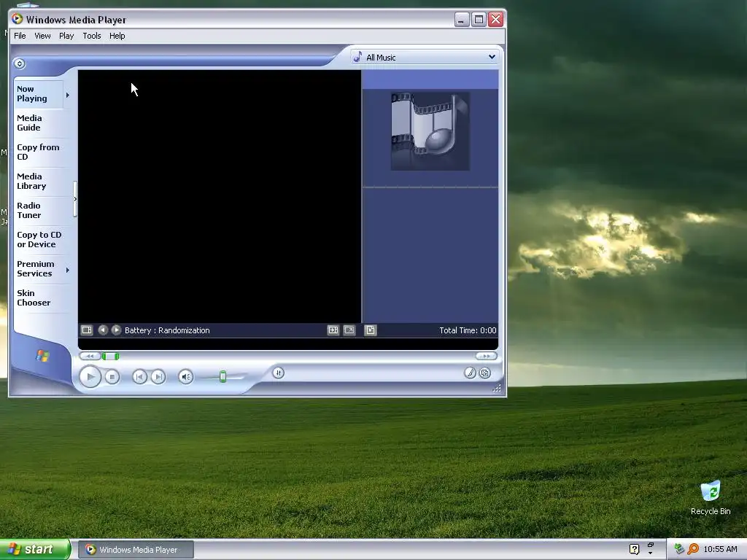Open Copy to CD or Device
This screenshot has height=560, width=747.
pyautogui.click(x=39, y=239)
